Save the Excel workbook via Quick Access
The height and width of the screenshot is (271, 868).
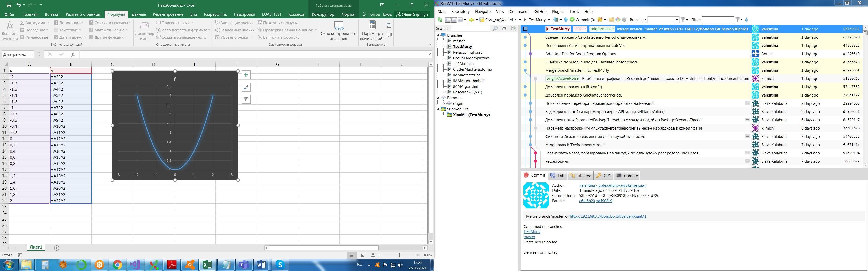9,5
